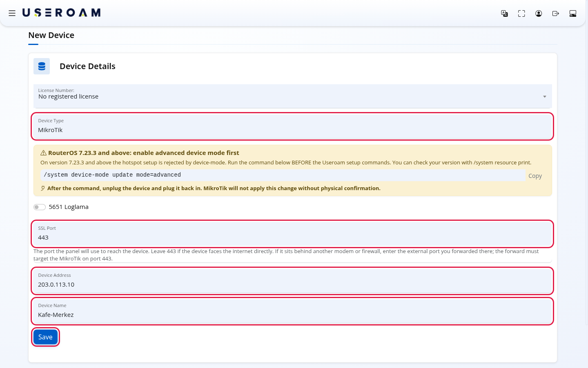Expand the License Number dropdown arrow
Screen dimensions: 588x368
coord(544,96)
